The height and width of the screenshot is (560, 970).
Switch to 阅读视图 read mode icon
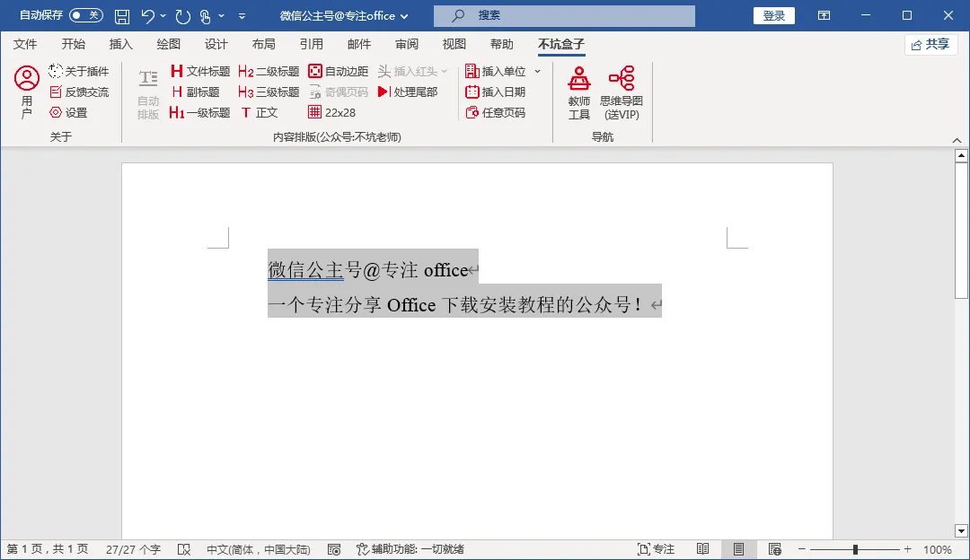point(702,549)
